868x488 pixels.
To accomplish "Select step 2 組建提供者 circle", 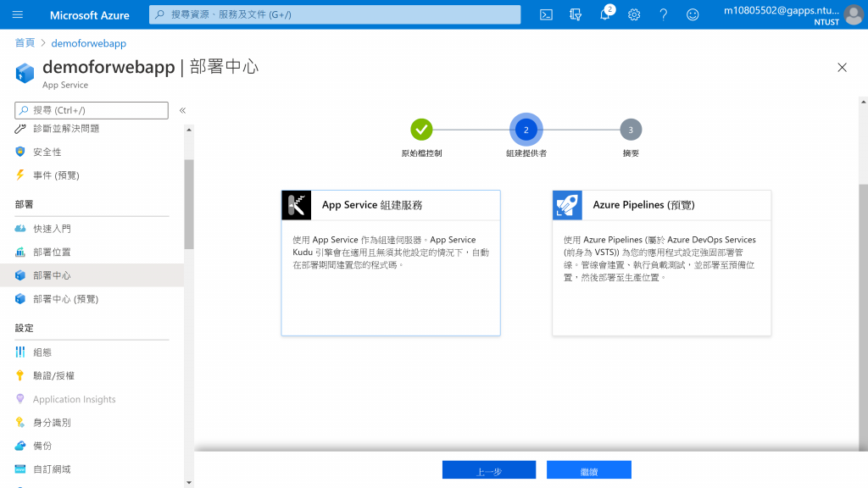I will pyautogui.click(x=526, y=130).
